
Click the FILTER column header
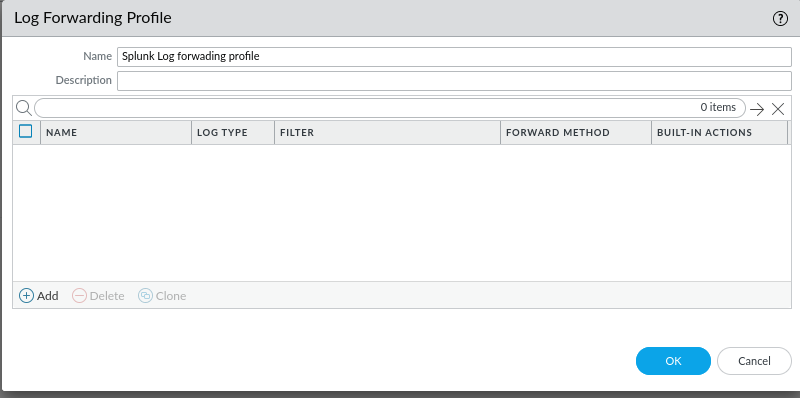click(x=387, y=133)
